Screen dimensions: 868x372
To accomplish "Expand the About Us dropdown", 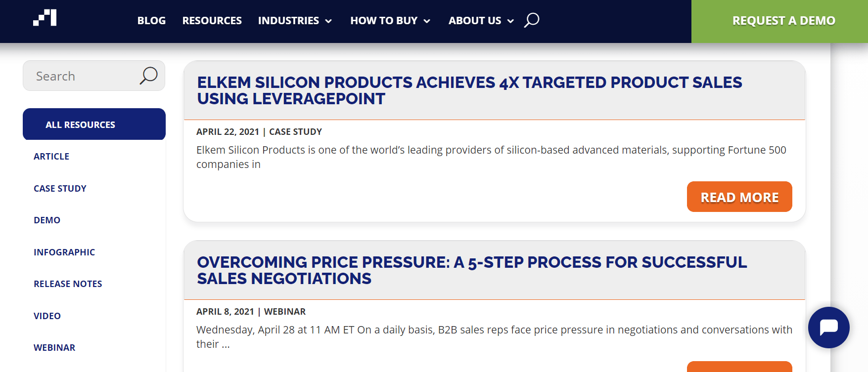I will (481, 21).
